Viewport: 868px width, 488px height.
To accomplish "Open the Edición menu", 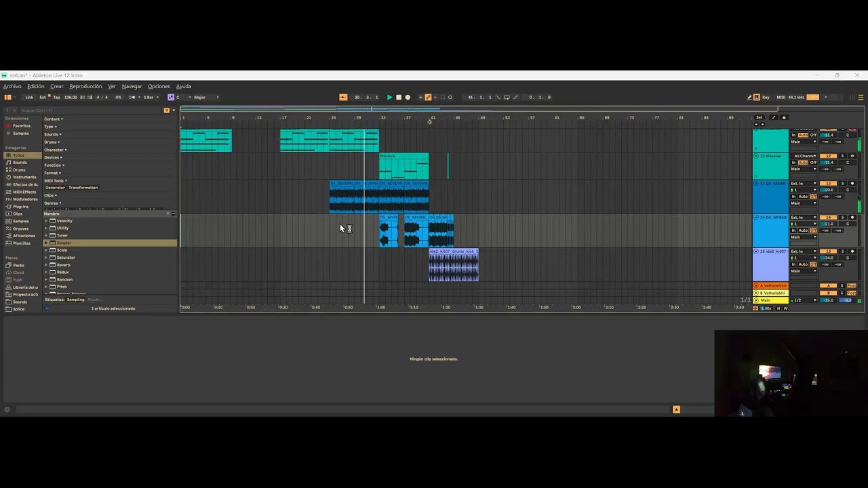I will (x=36, y=86).
